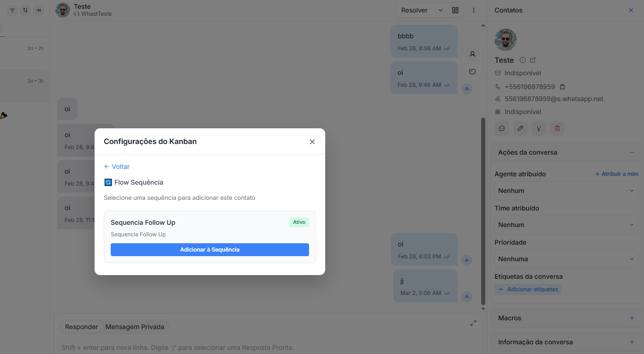Click the info icon beside the Teste name
Screen dimensions: 644x354
522,60
